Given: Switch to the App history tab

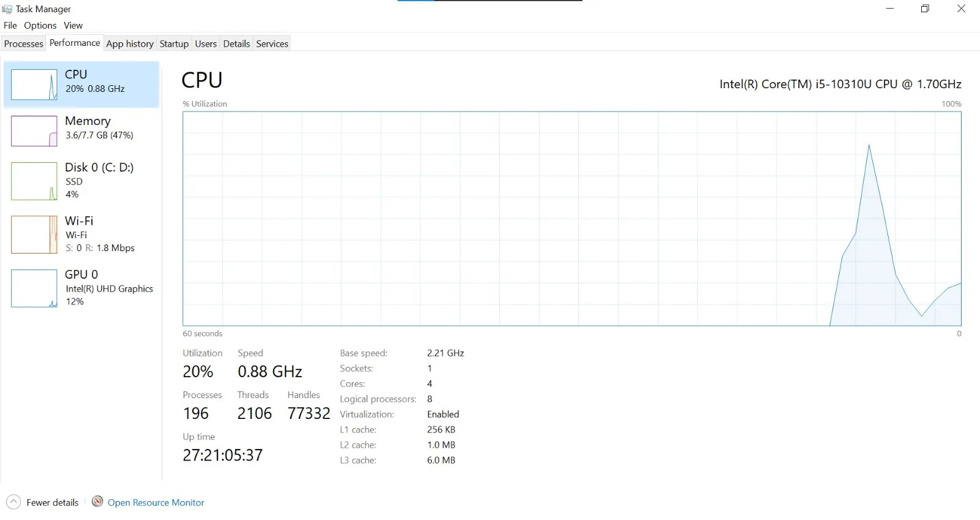Looking at the screenshot, I should click(130, 43).
